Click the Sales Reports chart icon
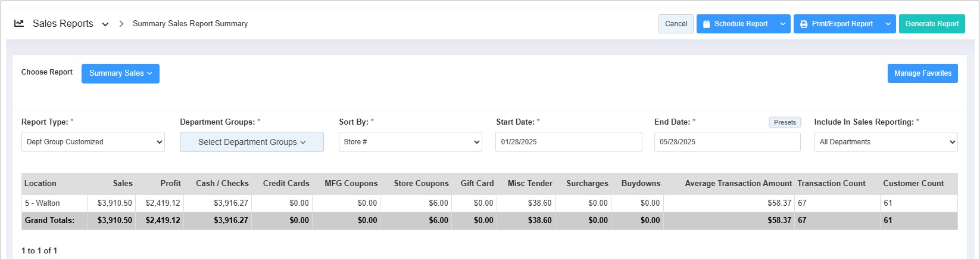 pyautogui.click(x=19, y=24)
